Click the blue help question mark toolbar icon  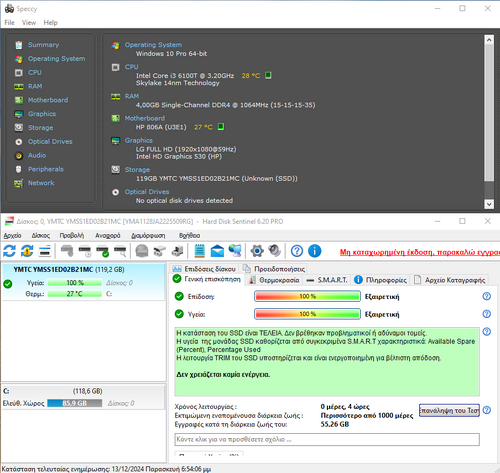297,251
